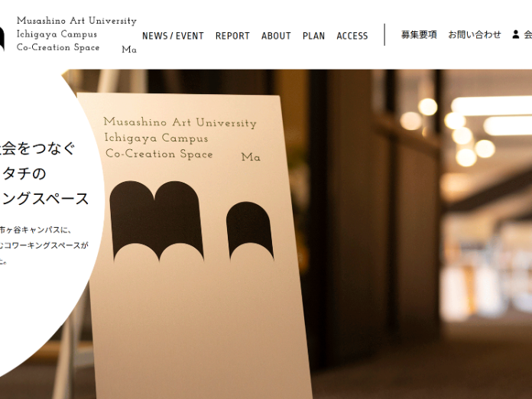Click the 会をつなぐ headline line
This screenshot has height=399, width=532.
[x=37, y=148]
